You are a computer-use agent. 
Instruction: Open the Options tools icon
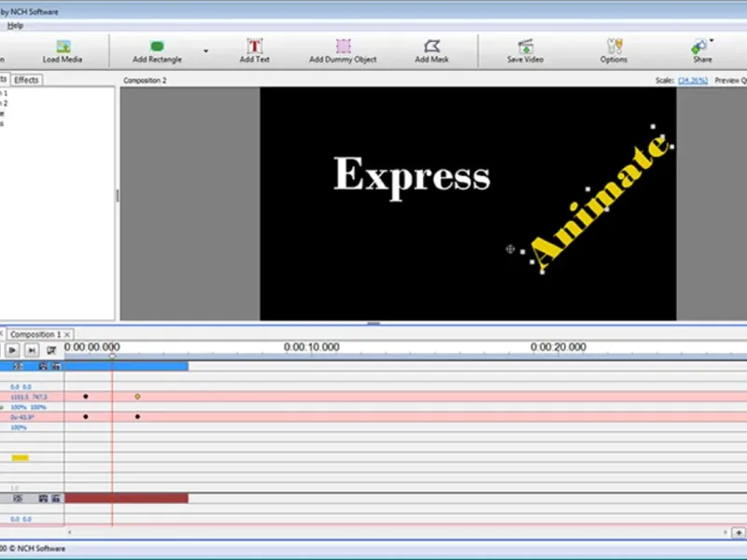[614, 46]
